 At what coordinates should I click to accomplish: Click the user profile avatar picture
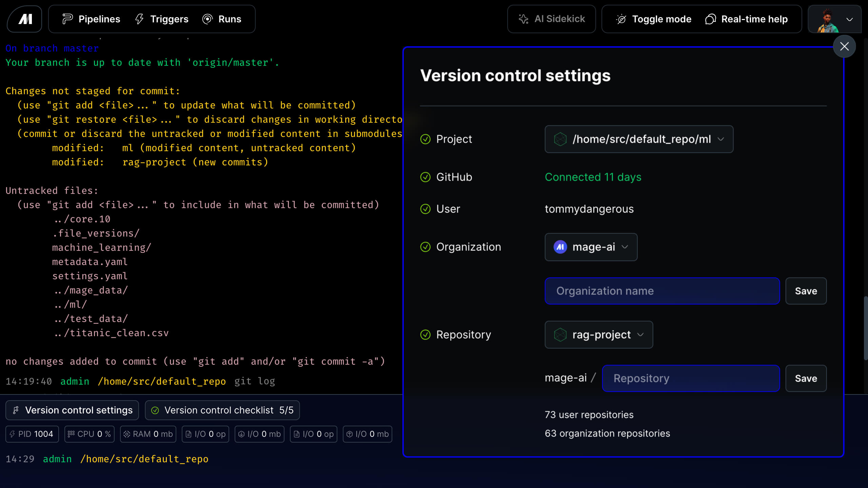pyautogui.click(x=827, y=20)
